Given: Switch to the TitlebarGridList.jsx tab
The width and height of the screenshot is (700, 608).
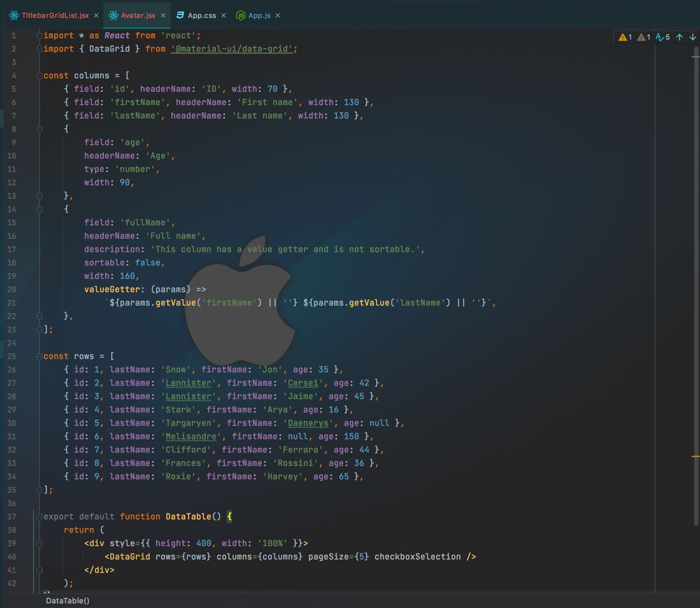Looking at the screenshot, I should click(x=55, y=15).
